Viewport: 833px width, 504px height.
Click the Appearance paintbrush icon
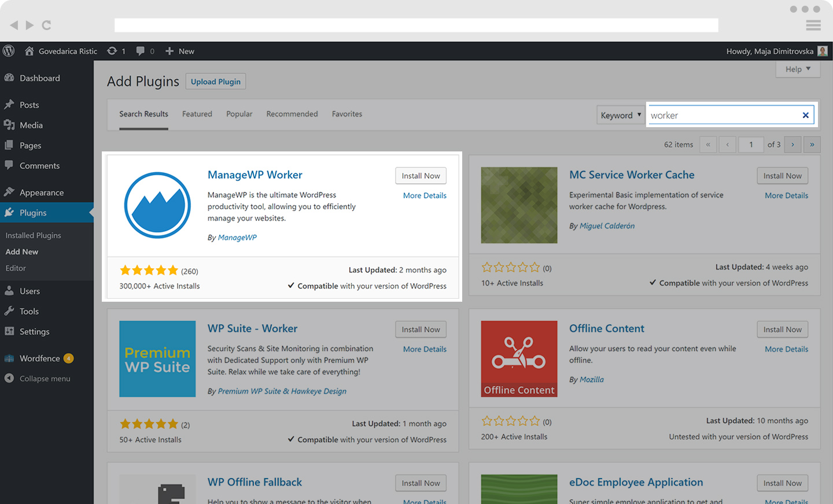9,192
